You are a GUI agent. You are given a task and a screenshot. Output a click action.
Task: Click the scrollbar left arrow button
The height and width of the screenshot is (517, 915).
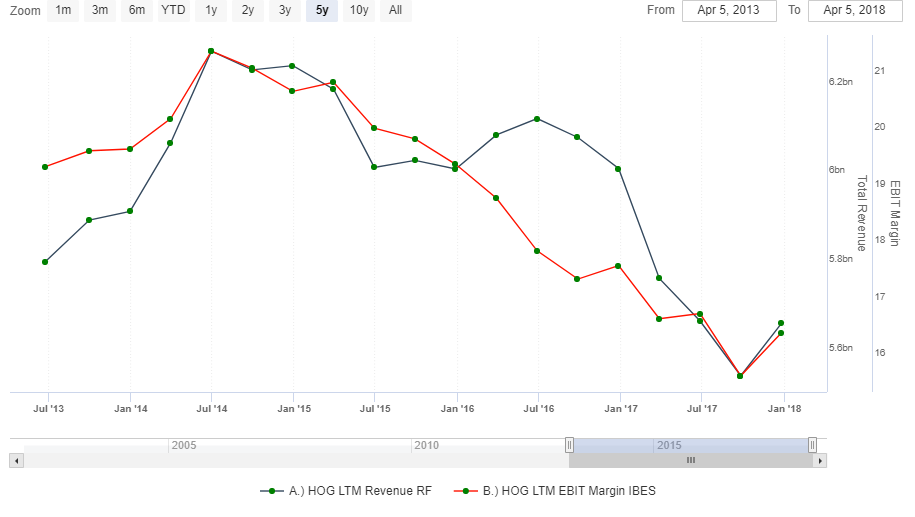click(15, 461)
